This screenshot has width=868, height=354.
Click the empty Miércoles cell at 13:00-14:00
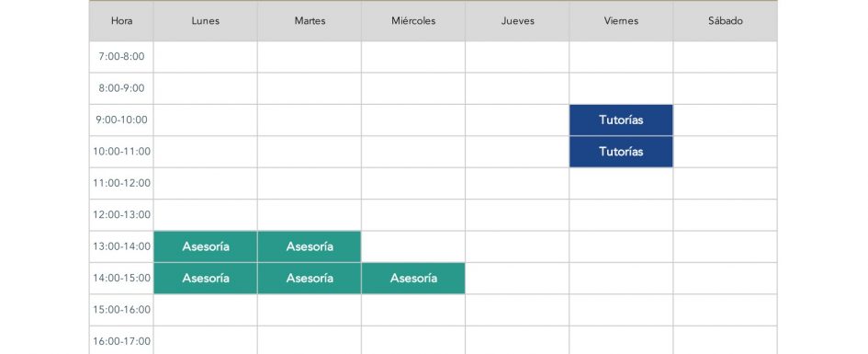point(413,246)
